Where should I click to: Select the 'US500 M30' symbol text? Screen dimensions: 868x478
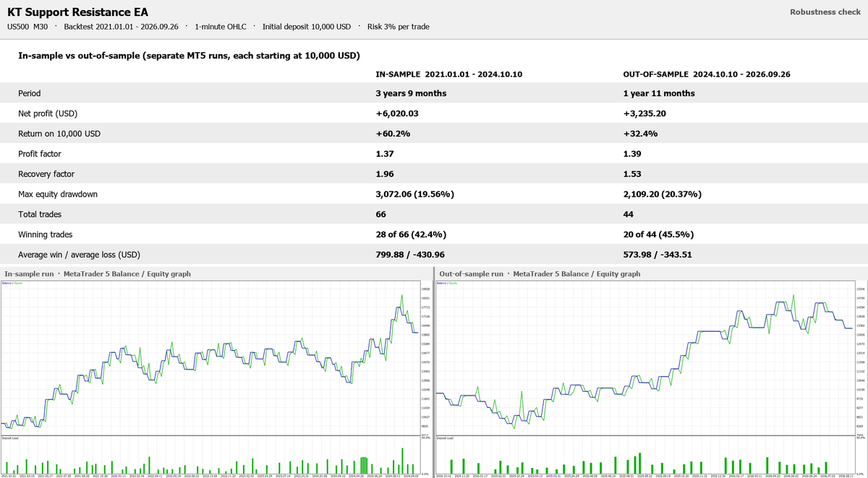point(27,27)
